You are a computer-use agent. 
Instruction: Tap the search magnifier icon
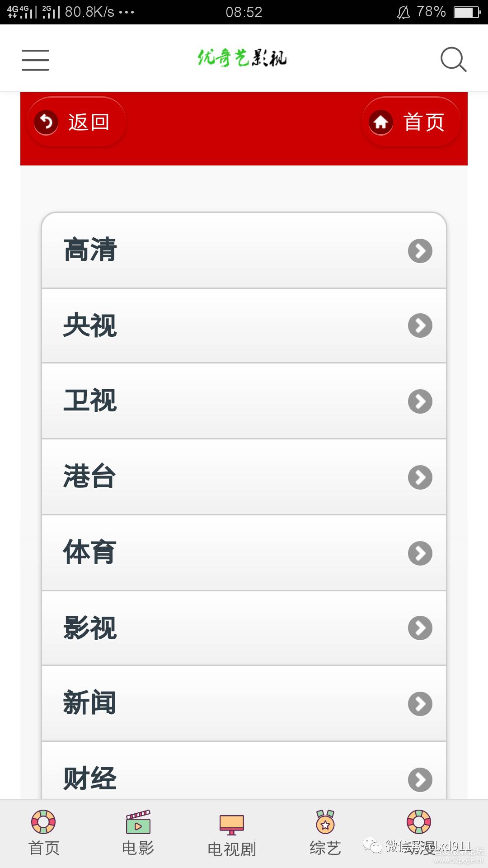point(453,60)
